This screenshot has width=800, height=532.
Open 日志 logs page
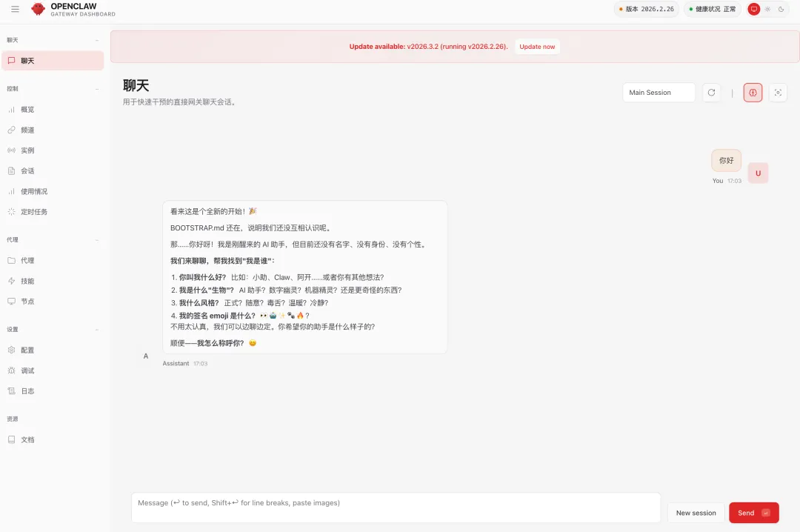(53, 391)
